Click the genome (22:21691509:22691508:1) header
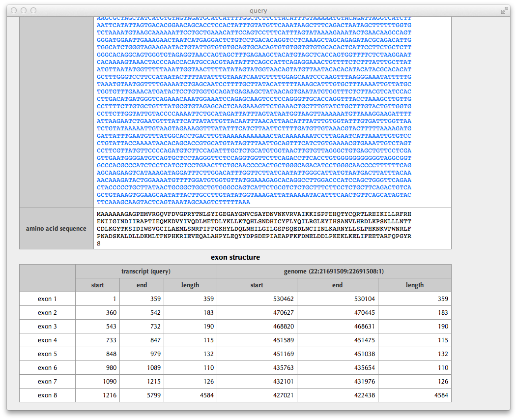This screenshot has height=420, width=517. (334, 271)
